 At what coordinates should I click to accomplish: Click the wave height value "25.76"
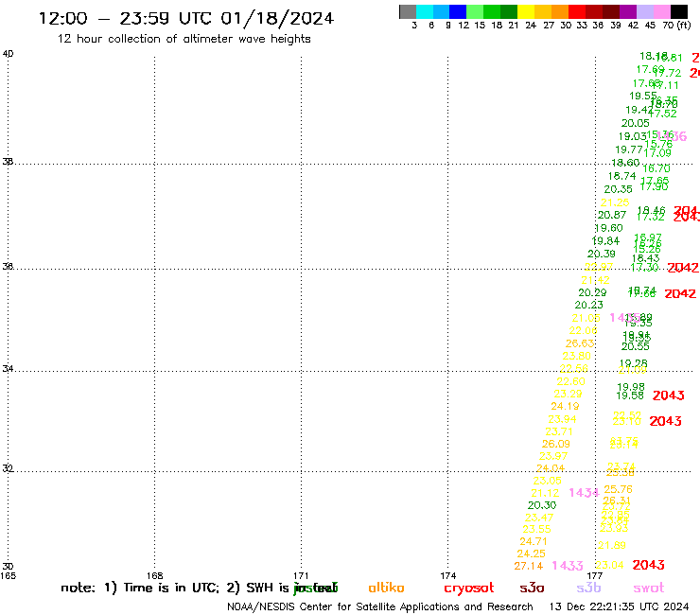[x=619, y=489]
